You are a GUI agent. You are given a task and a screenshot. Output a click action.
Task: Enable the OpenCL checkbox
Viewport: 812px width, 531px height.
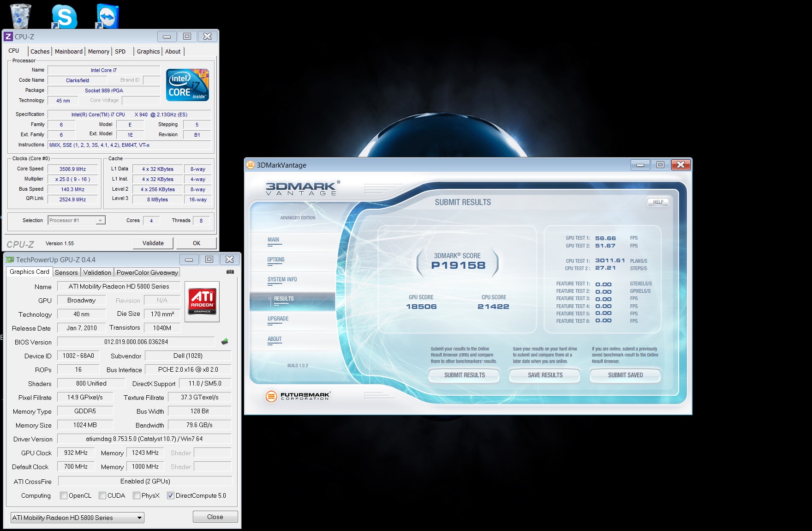(64, 495)
